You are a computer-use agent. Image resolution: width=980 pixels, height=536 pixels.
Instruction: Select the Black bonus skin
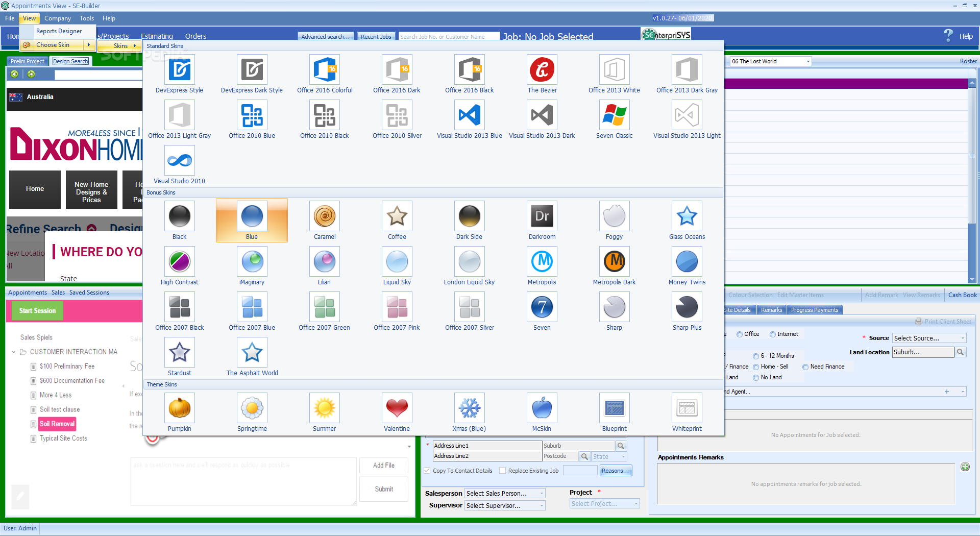[180, 216]
